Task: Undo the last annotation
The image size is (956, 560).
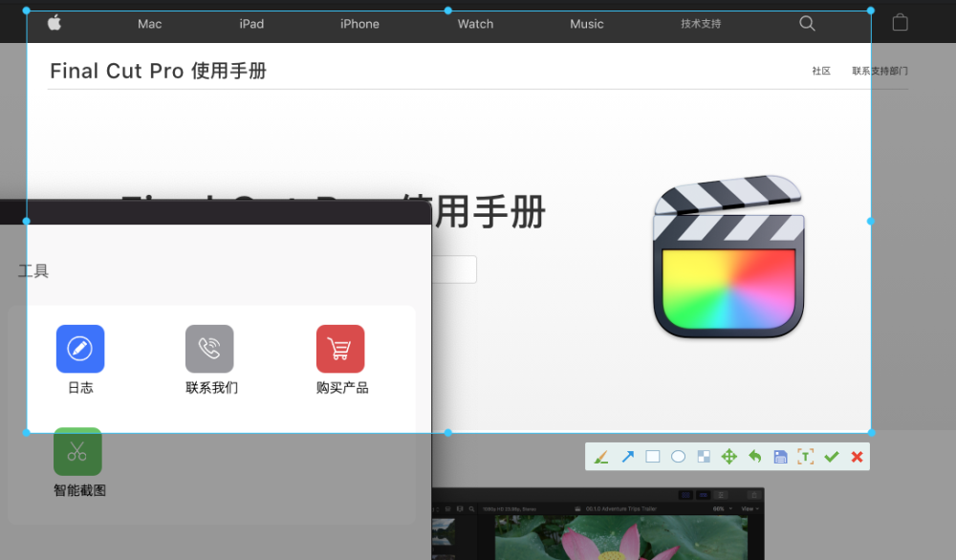Action: 755,457
